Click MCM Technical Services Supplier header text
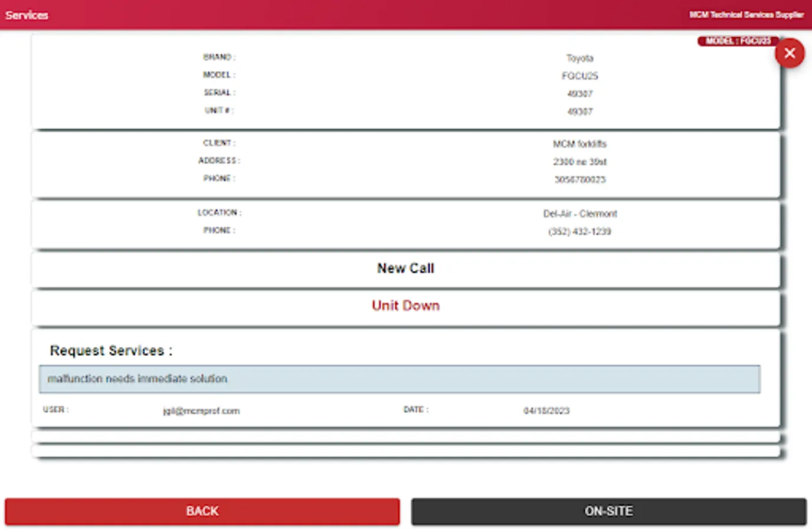The image size is (812, 531). point(746,15)
